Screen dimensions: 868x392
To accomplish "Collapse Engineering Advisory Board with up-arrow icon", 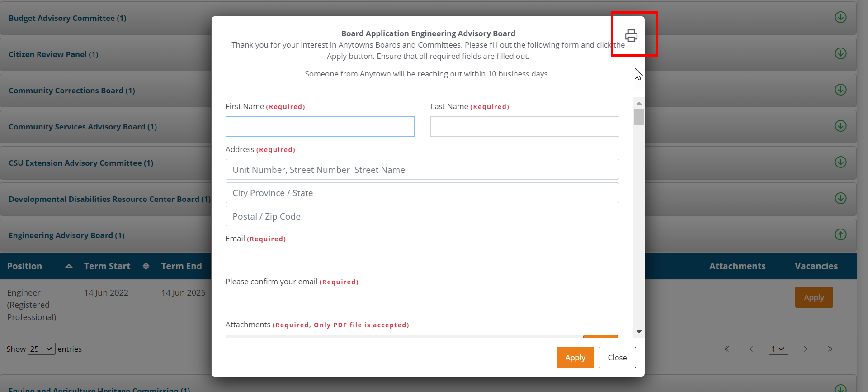I will point(840,234).
